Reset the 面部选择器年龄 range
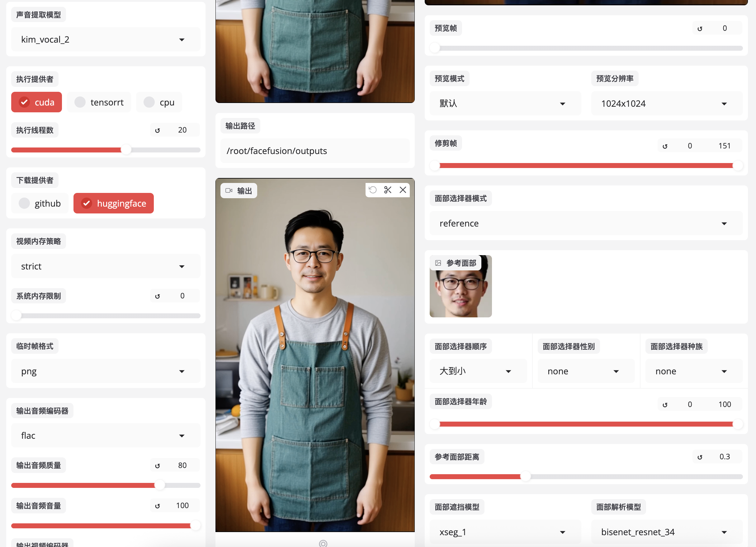The height and width of the screenshot is (547, 756). 665,405
